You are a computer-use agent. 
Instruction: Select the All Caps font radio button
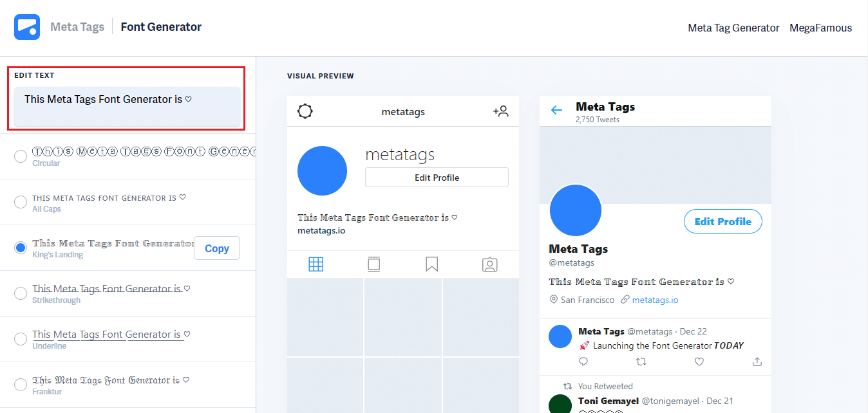coord(21,202)
